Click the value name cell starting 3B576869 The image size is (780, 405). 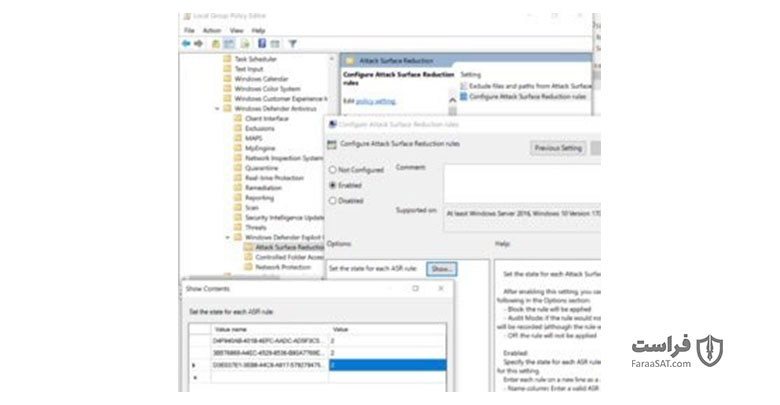tap(270, 353)
